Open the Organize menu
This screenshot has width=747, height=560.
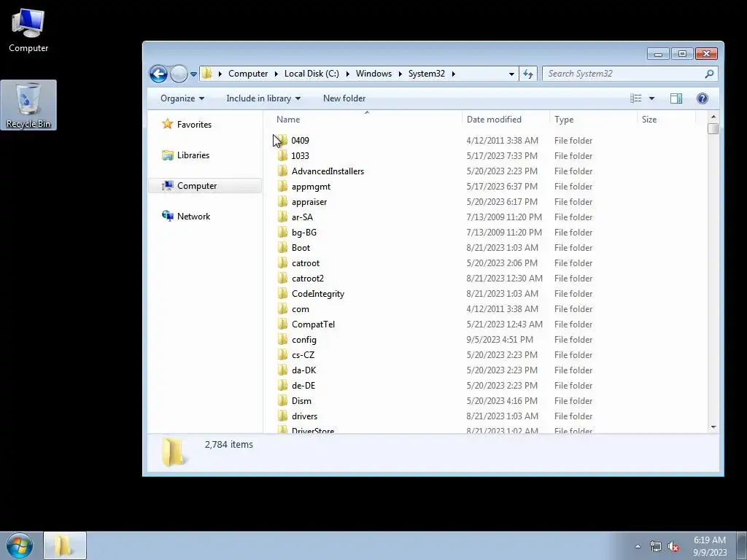(x=182, y=98)
